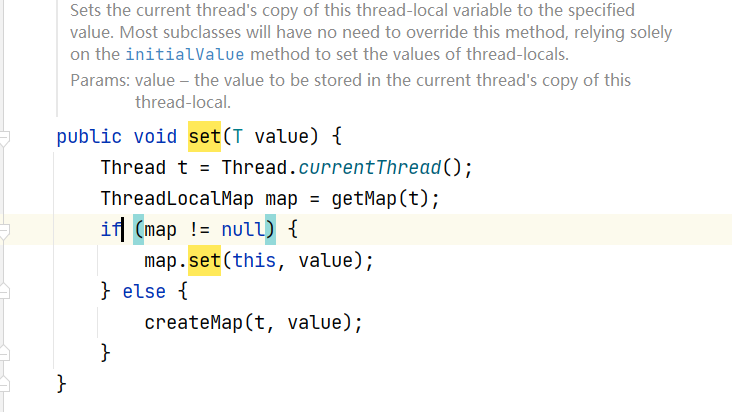
Task: Click currentThread method call
Action: point(370,168)
